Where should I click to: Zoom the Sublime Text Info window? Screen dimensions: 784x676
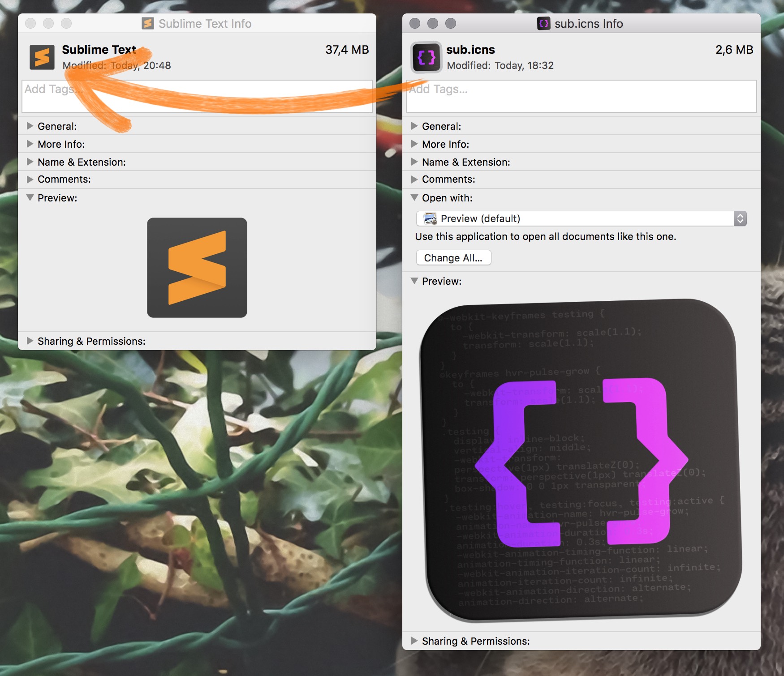click(x=66, y=23)
